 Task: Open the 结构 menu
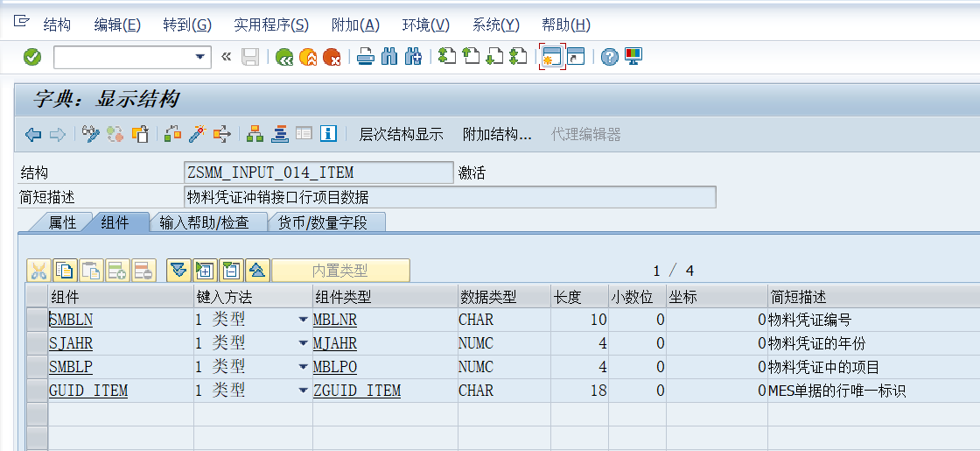[57, 25]
